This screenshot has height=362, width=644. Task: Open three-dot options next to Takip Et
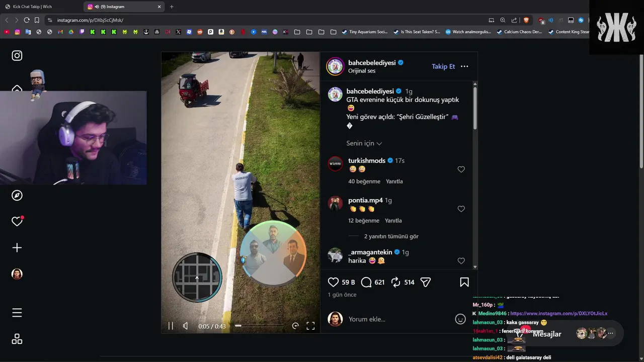(x=464, y=66)
